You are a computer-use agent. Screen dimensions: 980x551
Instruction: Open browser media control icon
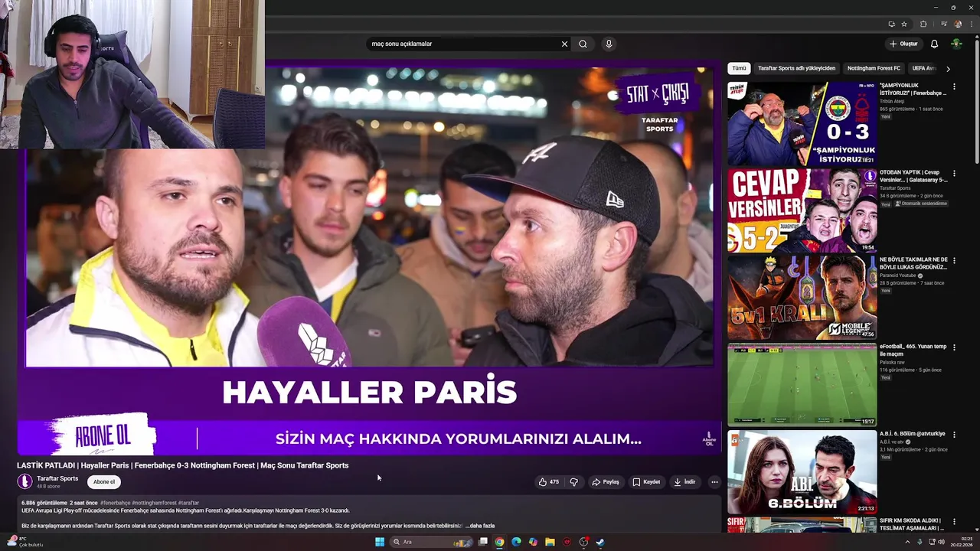point(942,24)
